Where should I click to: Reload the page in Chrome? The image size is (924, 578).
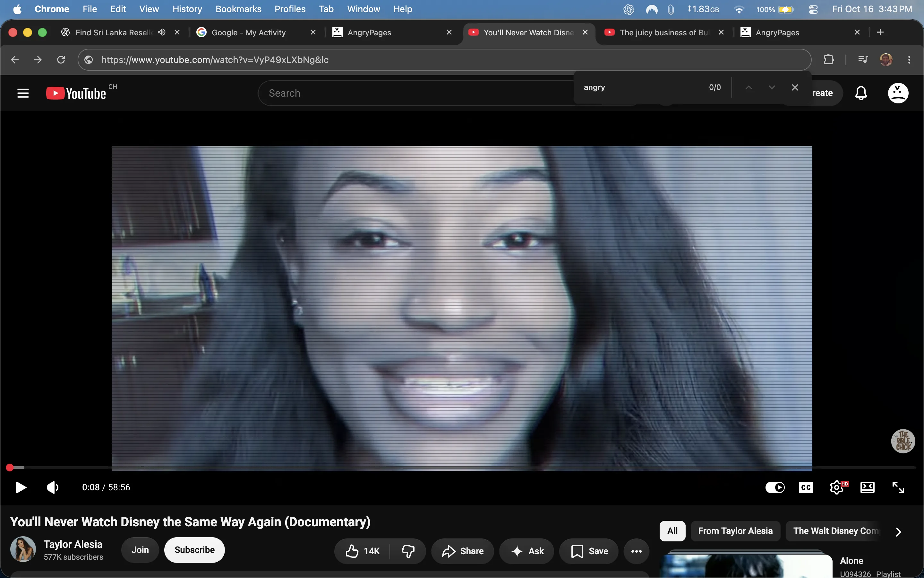click(61, 60)
